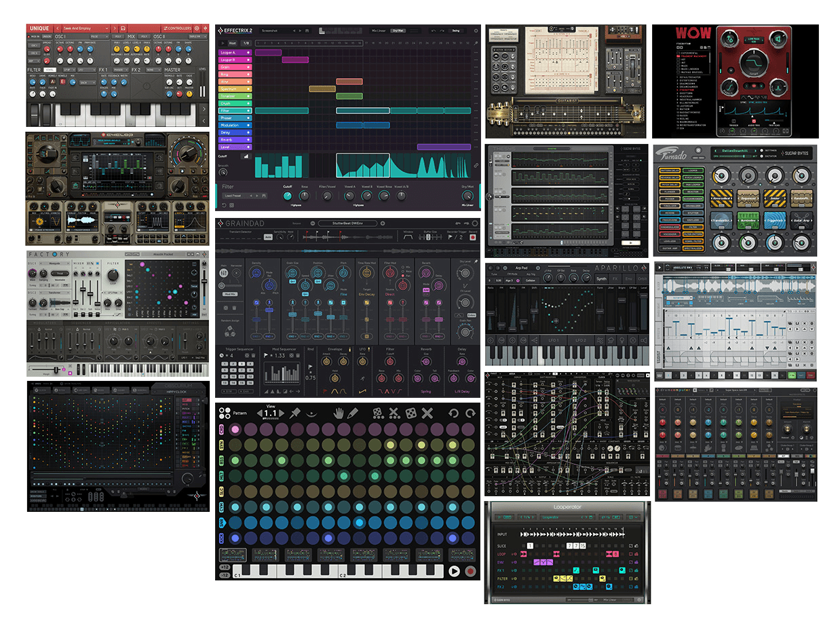Click dice icon in Graindad Mod Sequencer

[291, 355]
